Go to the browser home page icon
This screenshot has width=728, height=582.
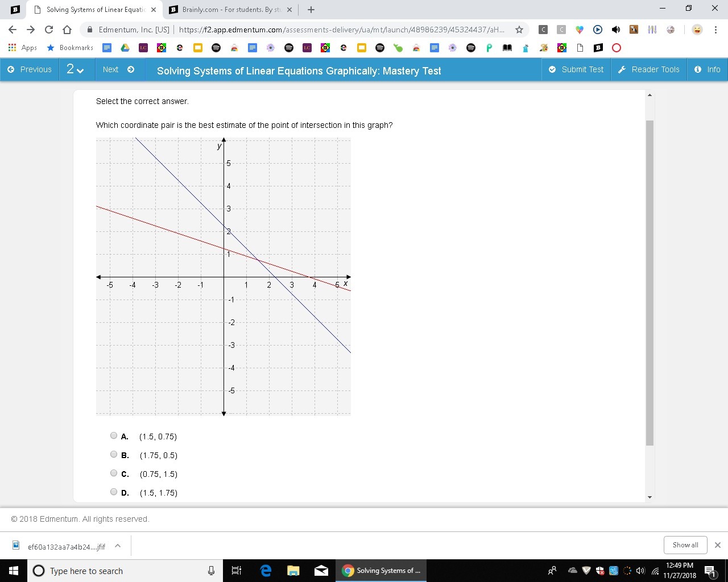tap(67, 30)
